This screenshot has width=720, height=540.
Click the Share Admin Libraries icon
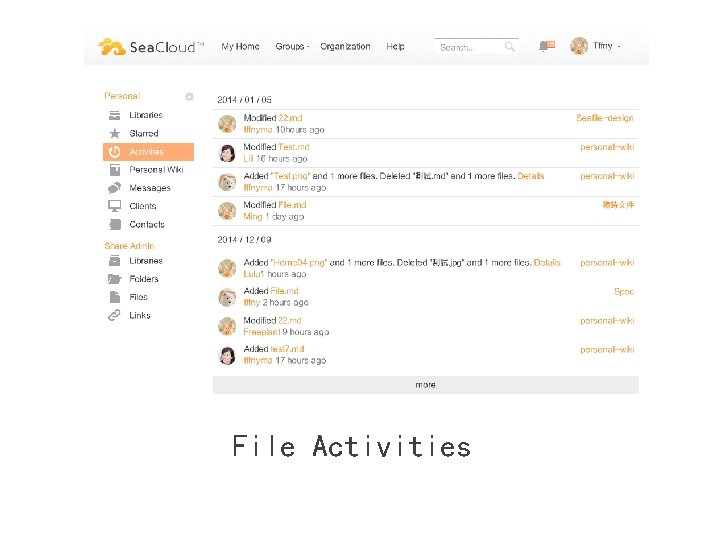click(114, 260)
